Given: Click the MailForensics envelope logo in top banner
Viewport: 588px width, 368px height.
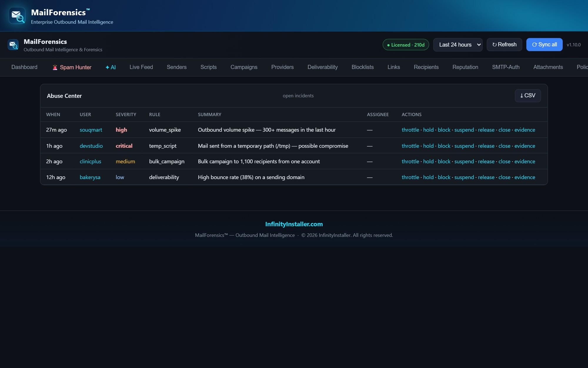Looking at the screenshot, I should click(x=17, y=16).
